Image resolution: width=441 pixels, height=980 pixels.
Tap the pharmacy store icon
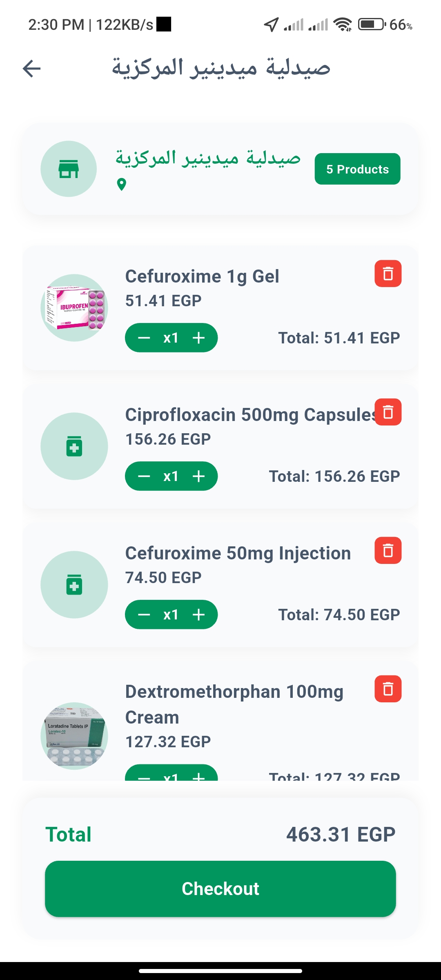[69, 169]
